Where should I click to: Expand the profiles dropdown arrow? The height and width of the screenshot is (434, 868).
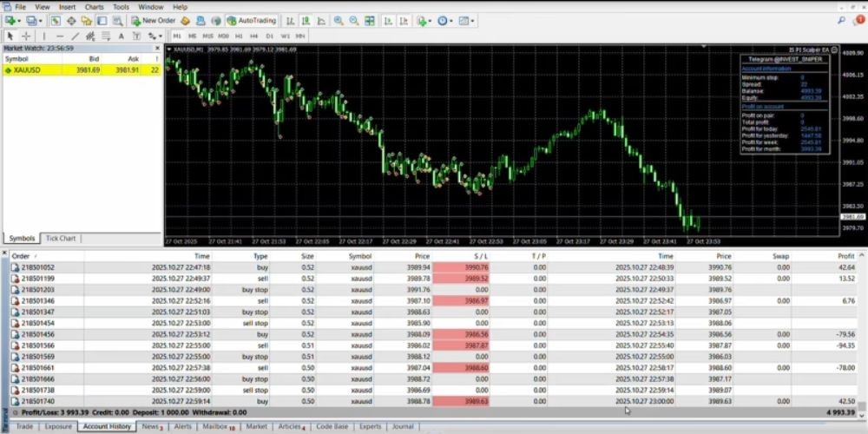point(40,20)
